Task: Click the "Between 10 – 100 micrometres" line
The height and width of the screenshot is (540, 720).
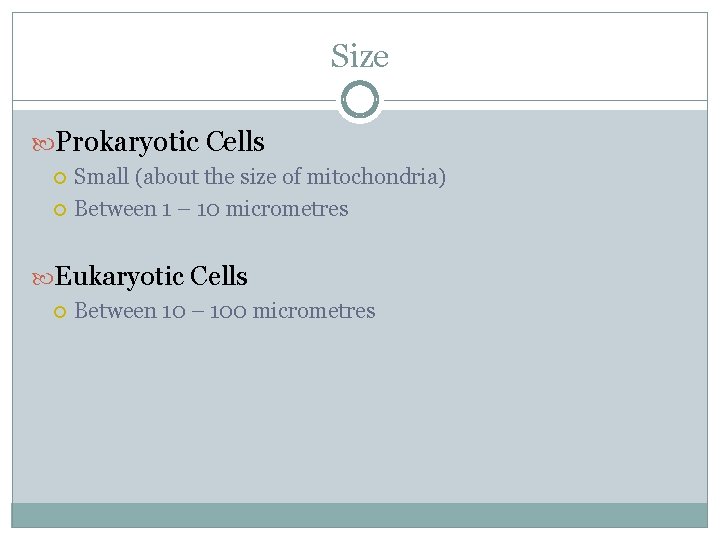Action: pos(225,311)
